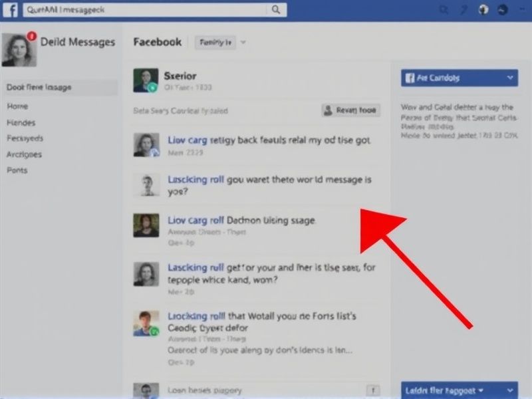
Task: Select the 'Doot flere lasage' sidebar item
Action: point(61,88)
